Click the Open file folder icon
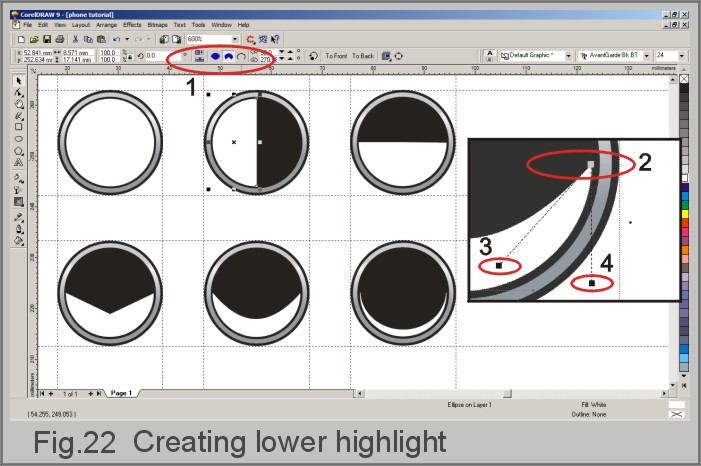Screen dimensions: 701x466 34,39
